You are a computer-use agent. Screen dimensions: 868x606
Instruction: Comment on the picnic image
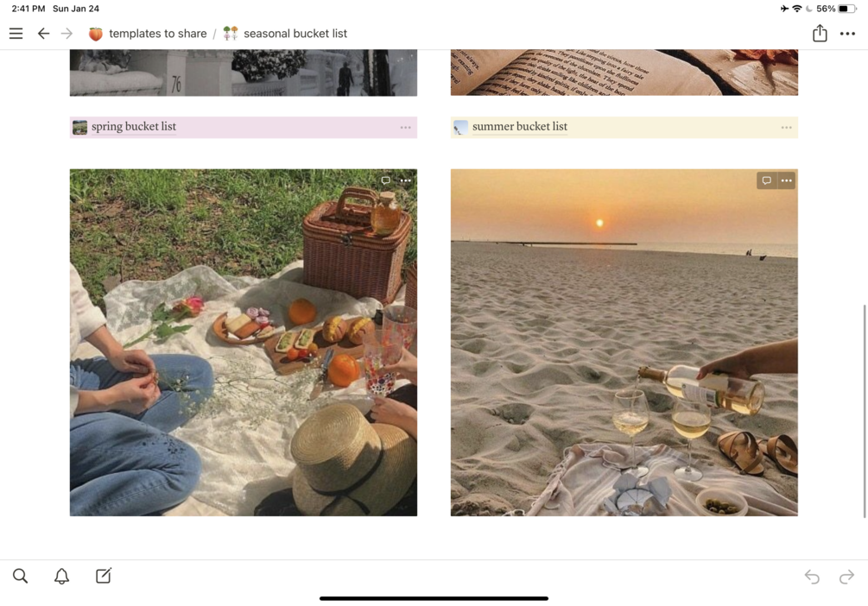pos(386,180)
